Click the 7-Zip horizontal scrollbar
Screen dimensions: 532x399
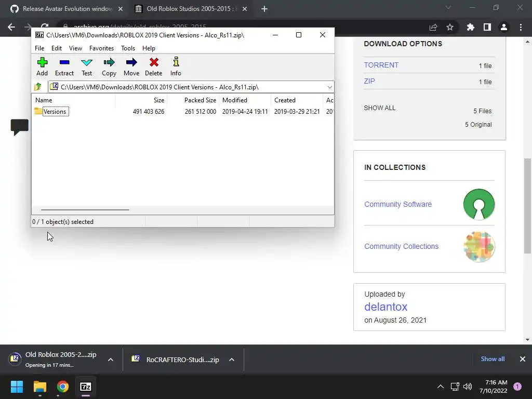85,210
